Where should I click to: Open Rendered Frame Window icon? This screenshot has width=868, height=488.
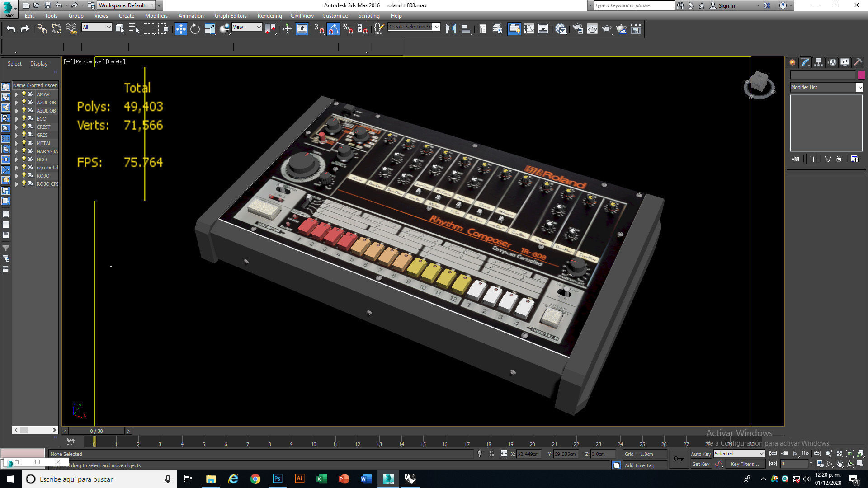(592, 29)
